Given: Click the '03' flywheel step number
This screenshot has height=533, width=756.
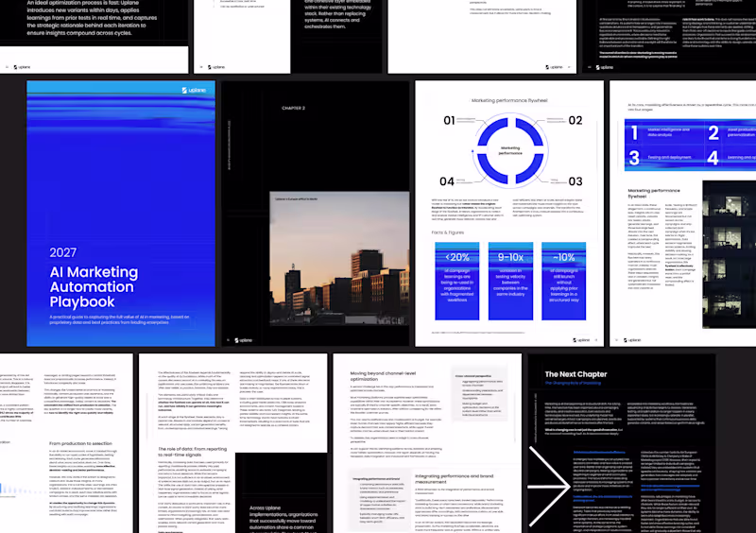Looking at the screenshot, I should coord(576,181).
